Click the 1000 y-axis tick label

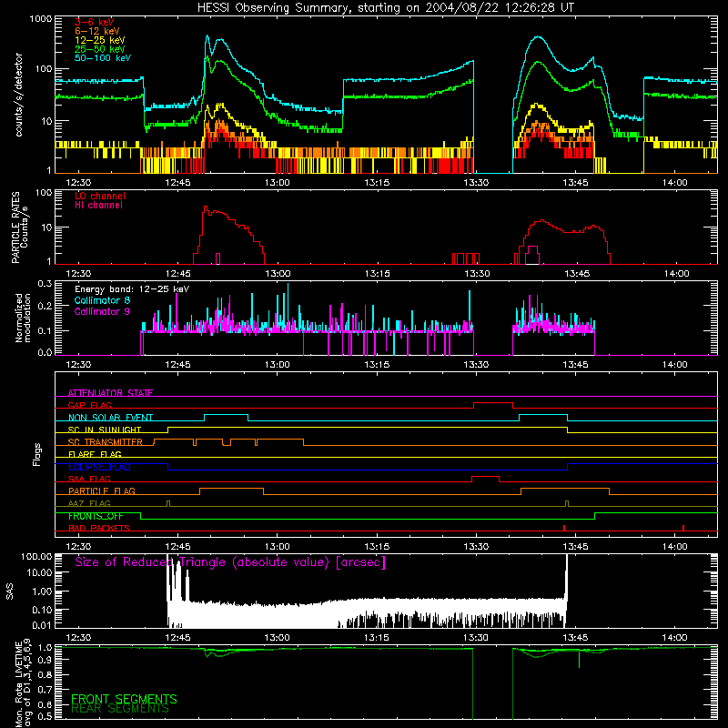(40, 19)
